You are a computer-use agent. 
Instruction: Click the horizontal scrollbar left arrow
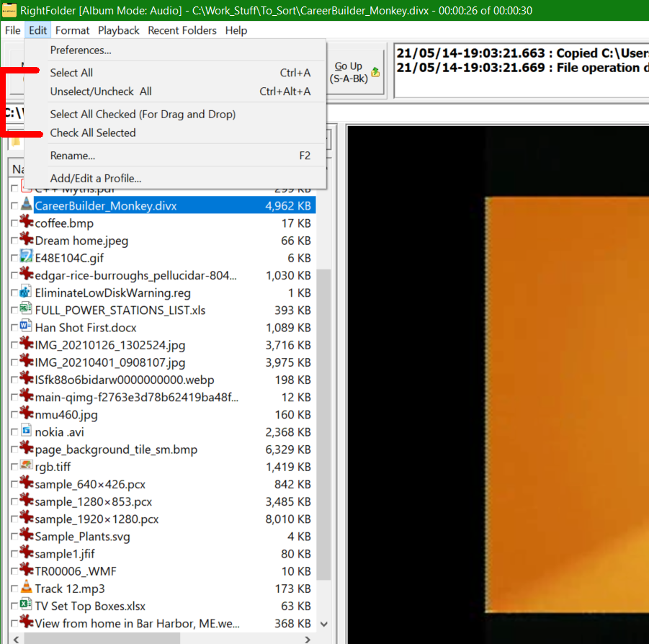pyautogui.click(x=16, y=639)
